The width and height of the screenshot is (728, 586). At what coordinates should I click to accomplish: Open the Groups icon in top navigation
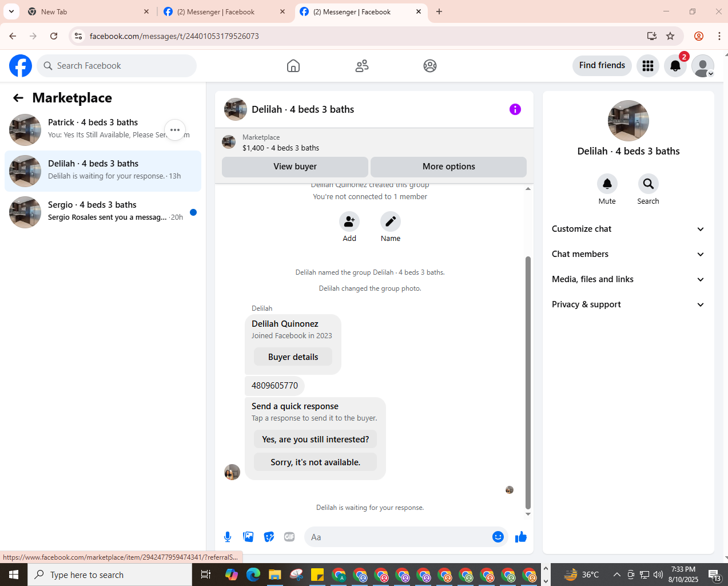tap(430, 66)
